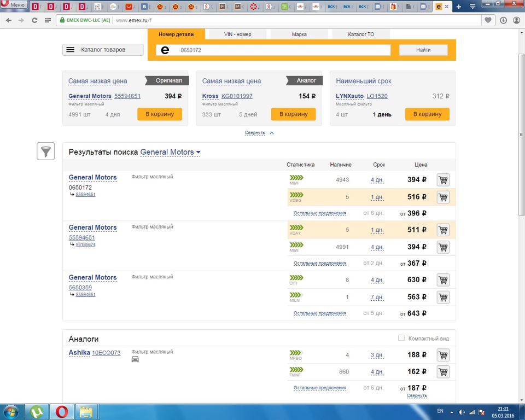This screenshot has height=420, width=525.
Task: Click the car applicability icon under Ashika
Action: coord(135,359)
